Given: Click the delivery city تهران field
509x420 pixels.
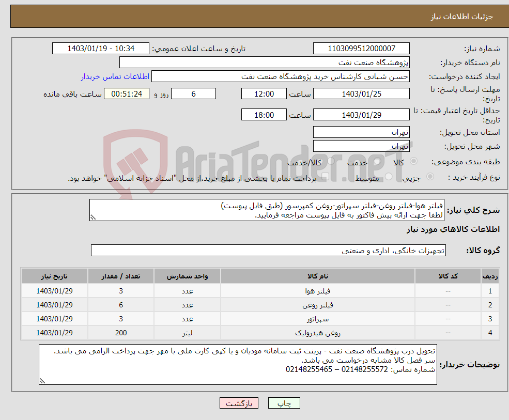Looking at the screenshot, I should click(361, 146).
